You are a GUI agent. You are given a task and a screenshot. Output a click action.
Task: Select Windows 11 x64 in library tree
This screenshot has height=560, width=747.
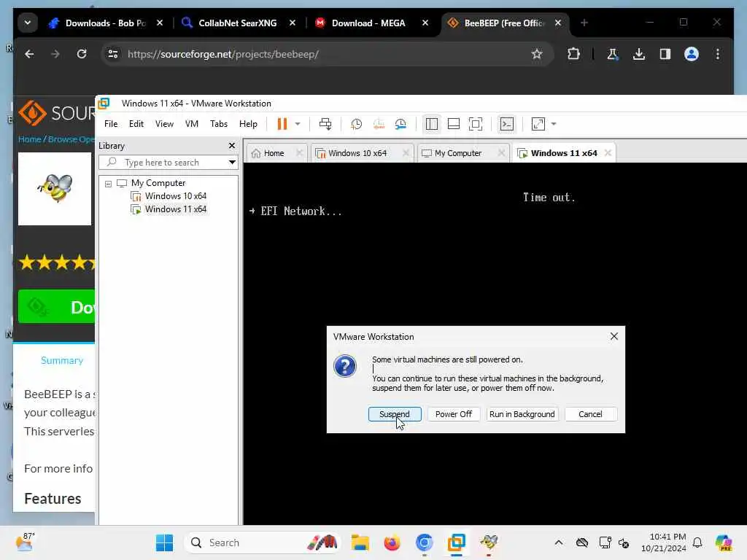tap(175, 209)
